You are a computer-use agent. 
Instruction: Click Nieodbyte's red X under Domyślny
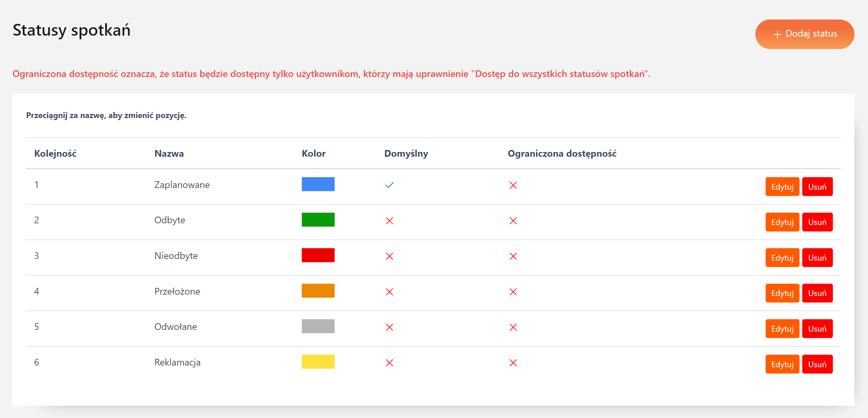[389, 256]
